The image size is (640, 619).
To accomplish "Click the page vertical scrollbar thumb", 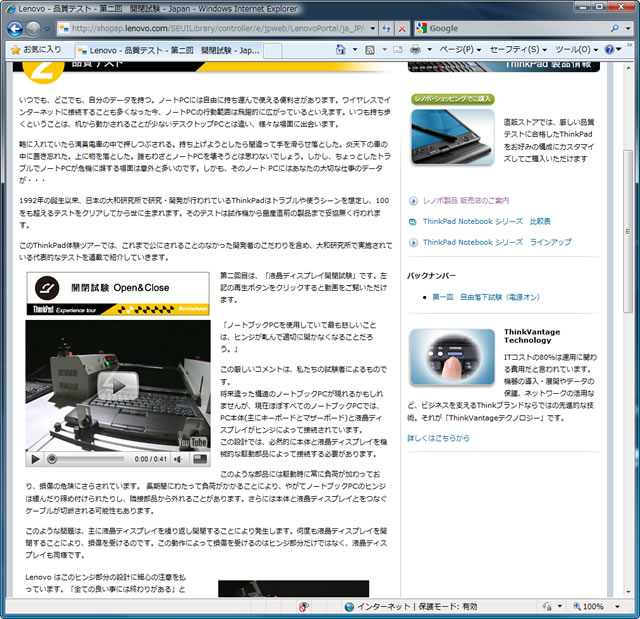I will 628,231.
